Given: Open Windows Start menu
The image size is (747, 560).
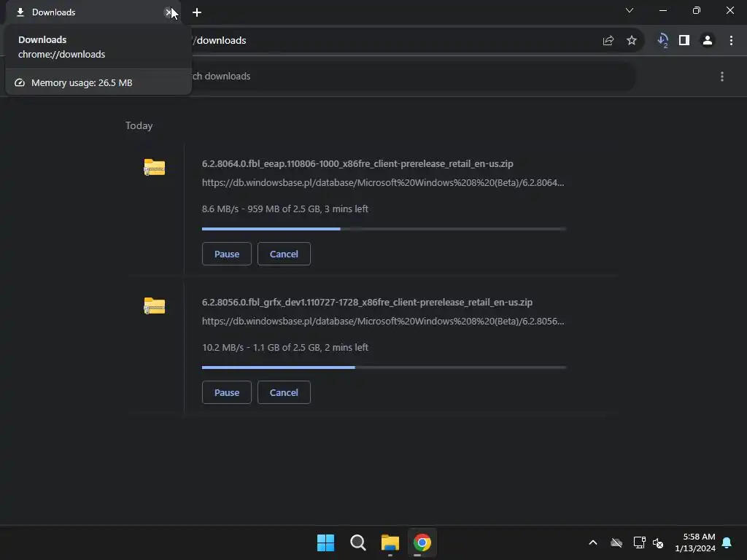Looking at the screenshot, I should click(326, 542).
